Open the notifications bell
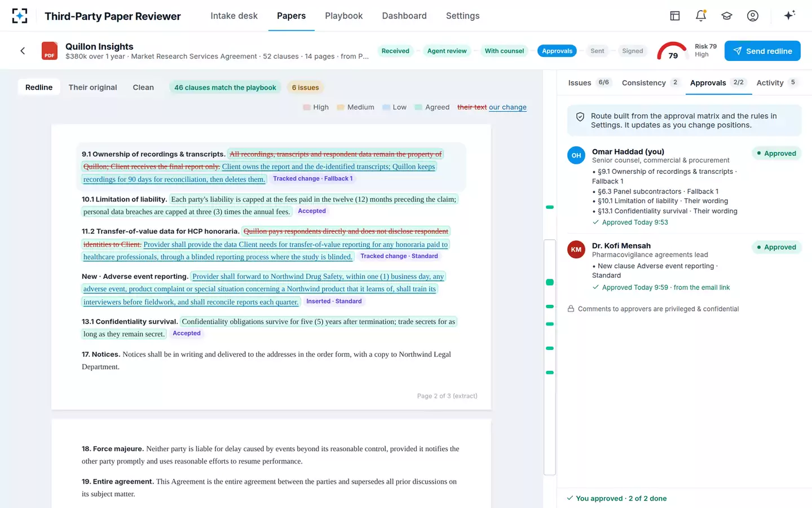 (x=701, y=16)
